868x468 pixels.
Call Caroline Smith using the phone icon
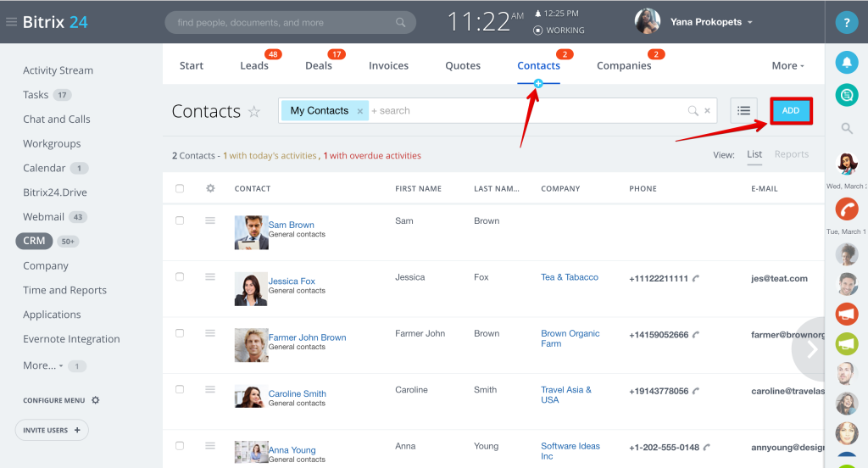point(696,391)
